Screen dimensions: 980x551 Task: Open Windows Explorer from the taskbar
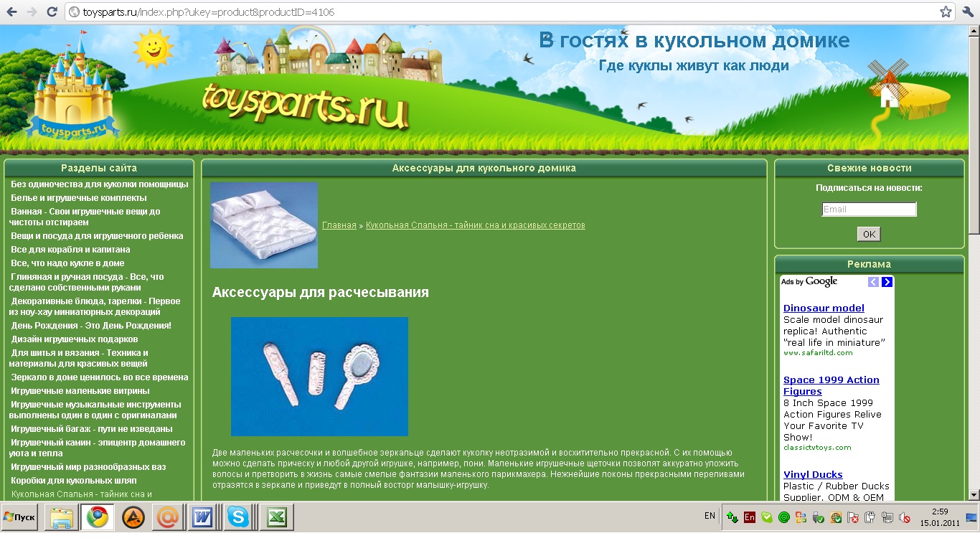(x=62, y=517)
